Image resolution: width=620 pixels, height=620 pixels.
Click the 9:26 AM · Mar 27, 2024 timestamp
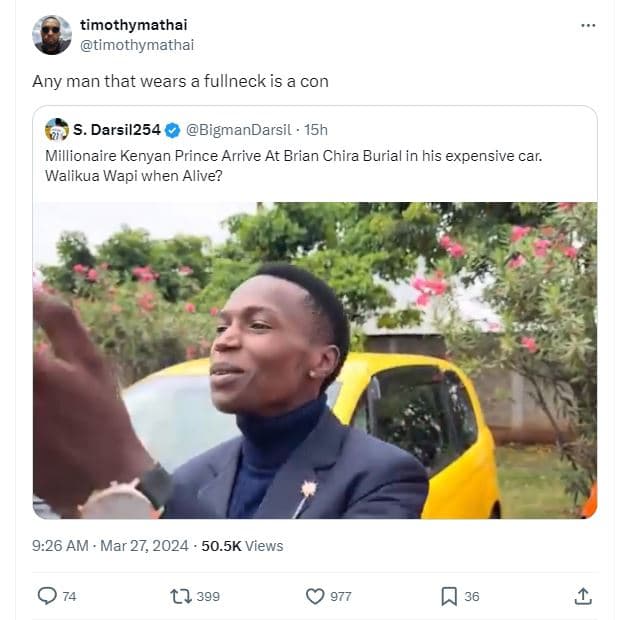[x=110, y=546]
